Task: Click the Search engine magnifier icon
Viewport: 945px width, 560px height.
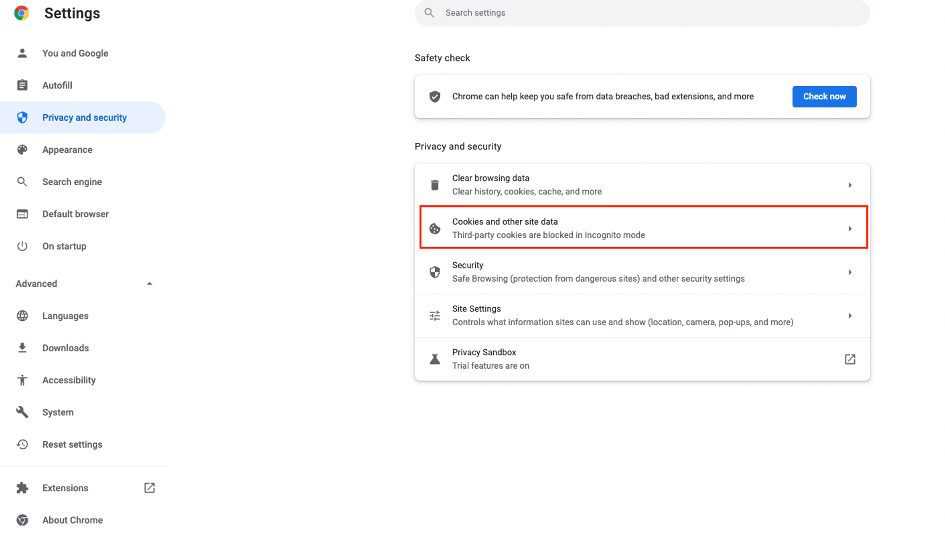Action: tap(22, 181)
